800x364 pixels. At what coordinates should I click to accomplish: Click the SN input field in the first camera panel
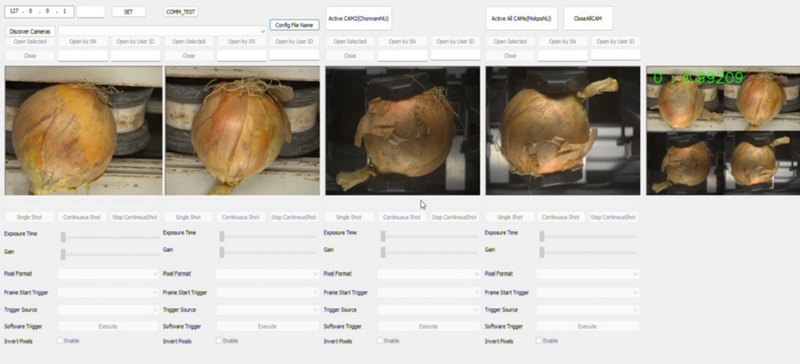tap(83, 55)
